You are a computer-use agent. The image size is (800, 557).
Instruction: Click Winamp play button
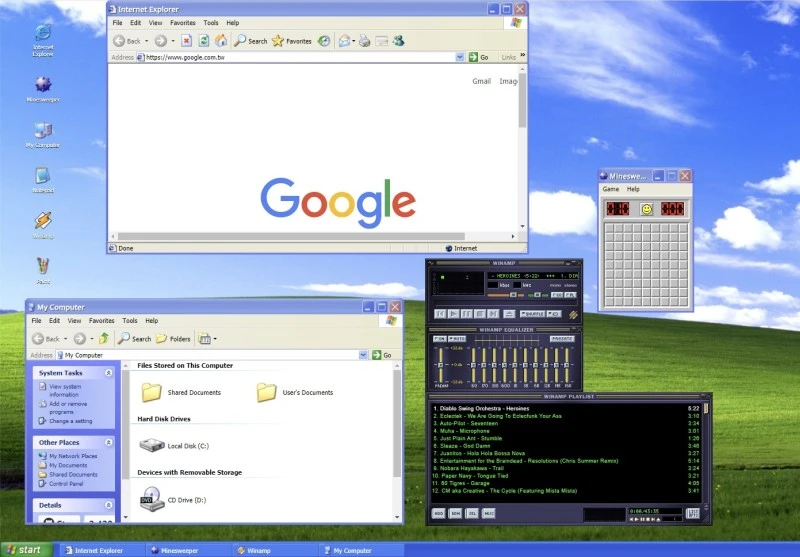(x=453, y=314)
